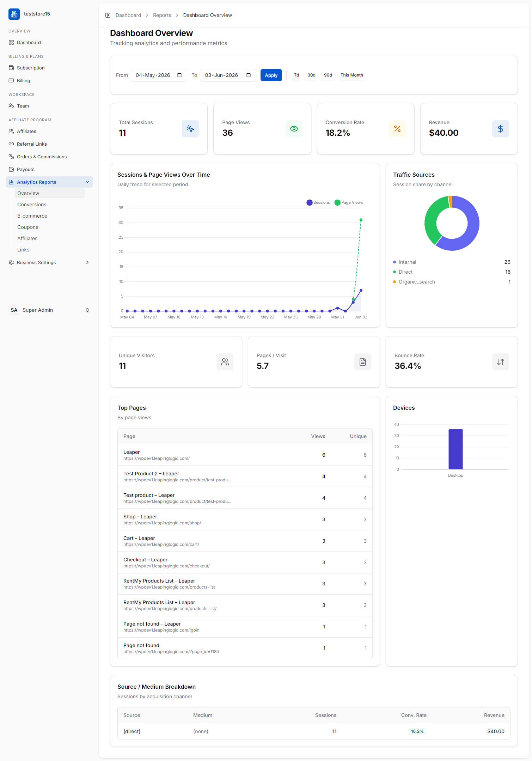Image resolution: width=532 pixels, height=761 pixels.
Task: Click the 18.2% conversion rate badge in the table
Action: [417, 731]
